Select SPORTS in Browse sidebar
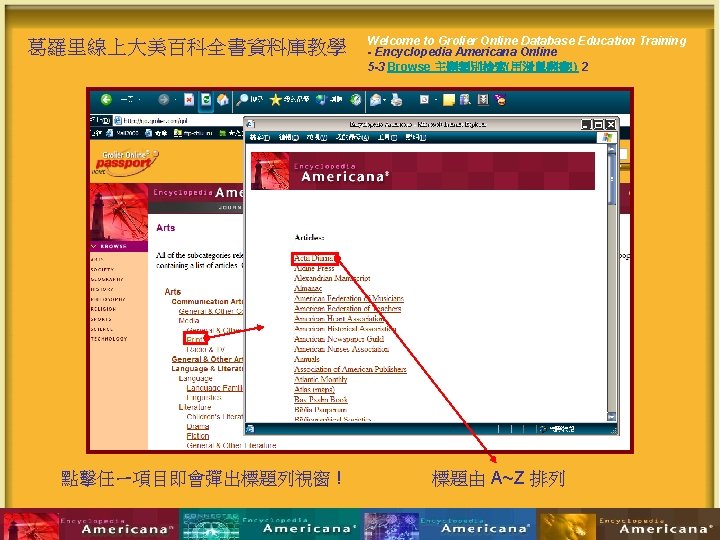The image size is (720, 540). (101, 319)
